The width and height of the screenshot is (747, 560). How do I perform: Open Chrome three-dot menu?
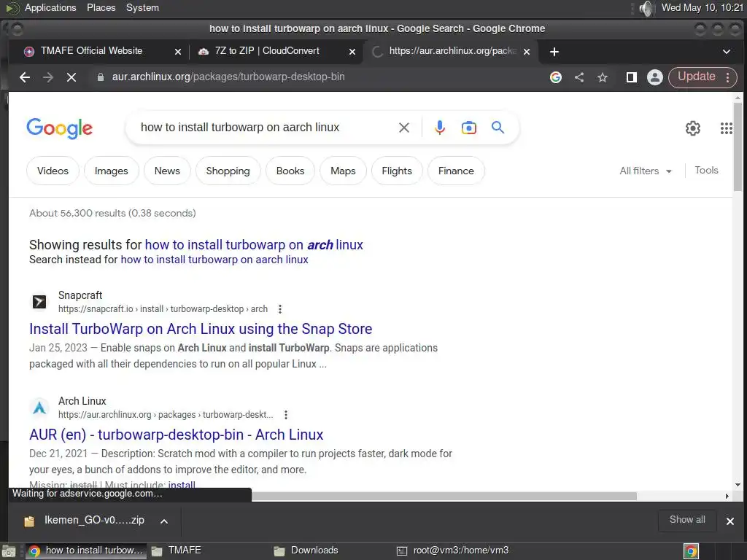click(x=727, y=77)
